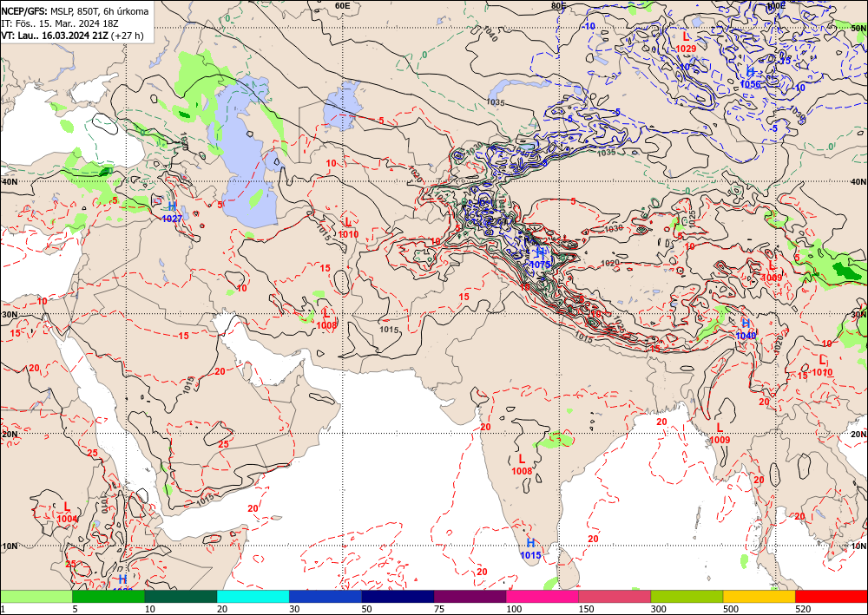
Task: Click the legend tick value '75'
Action: coord(439,609)
